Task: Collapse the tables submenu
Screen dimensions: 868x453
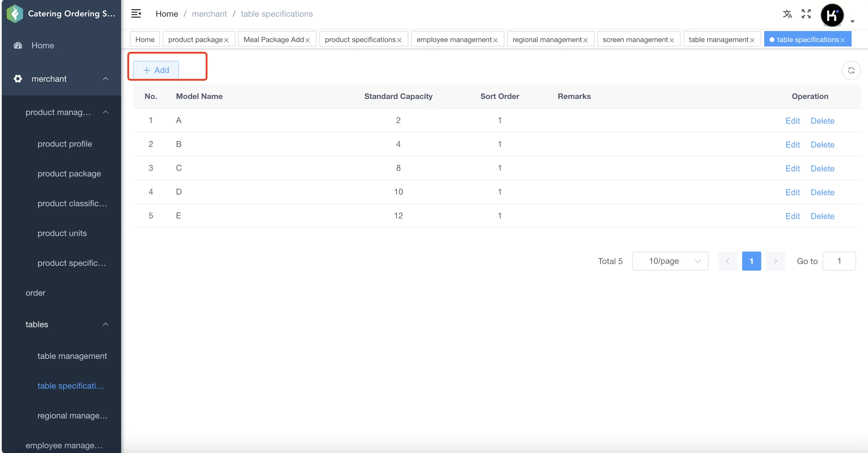Action: point(106,325)
